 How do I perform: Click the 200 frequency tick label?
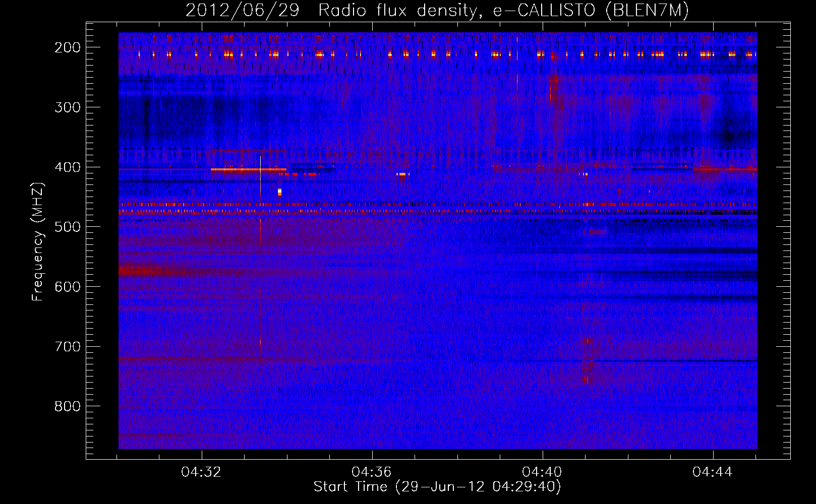click(68, 47)
